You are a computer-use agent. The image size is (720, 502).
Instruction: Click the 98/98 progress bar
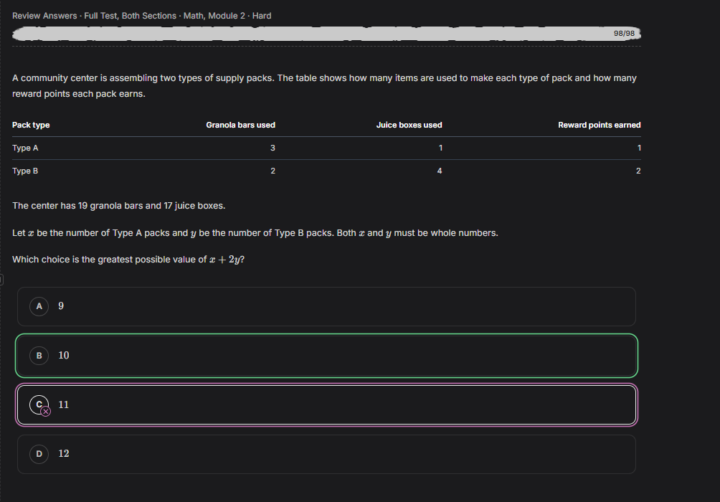click(x=326, y=34)
